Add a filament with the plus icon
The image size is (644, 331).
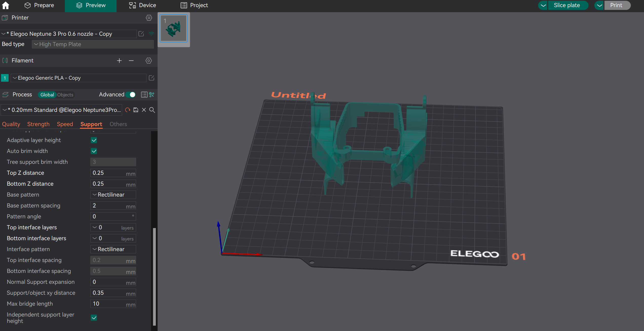(119, 61)
